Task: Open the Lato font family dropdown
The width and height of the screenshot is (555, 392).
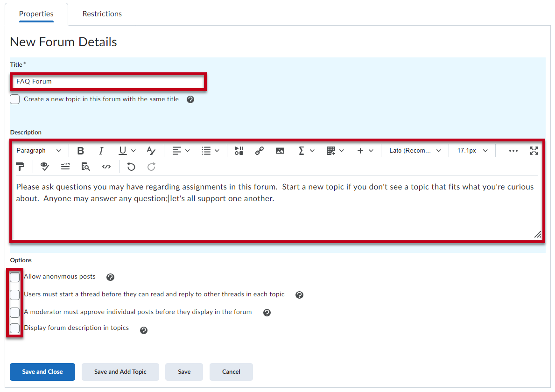Action: [x=415, y=151]
